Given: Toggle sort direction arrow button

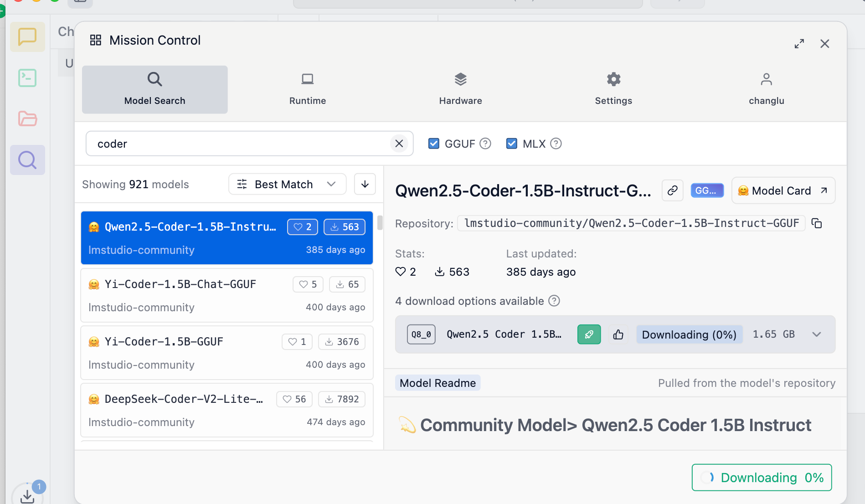Looking at the screenshot, I should [365, 184].
